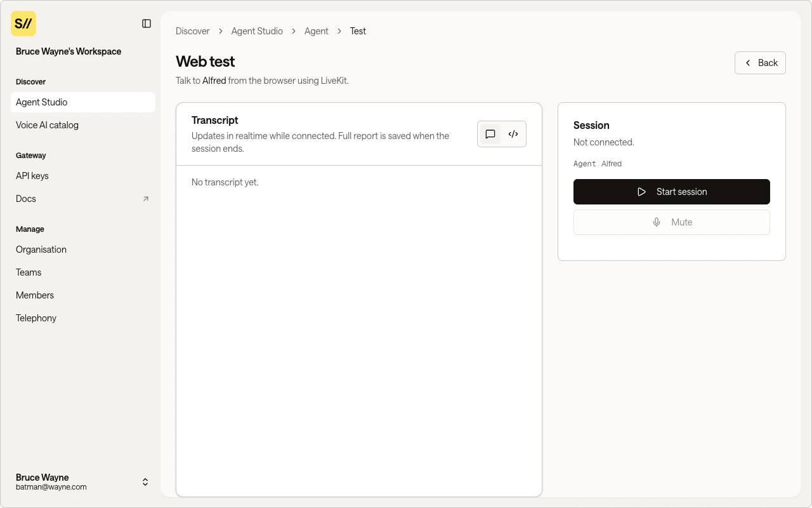
Task: Click the play icon inside Start session
Action: pos(641,192)
